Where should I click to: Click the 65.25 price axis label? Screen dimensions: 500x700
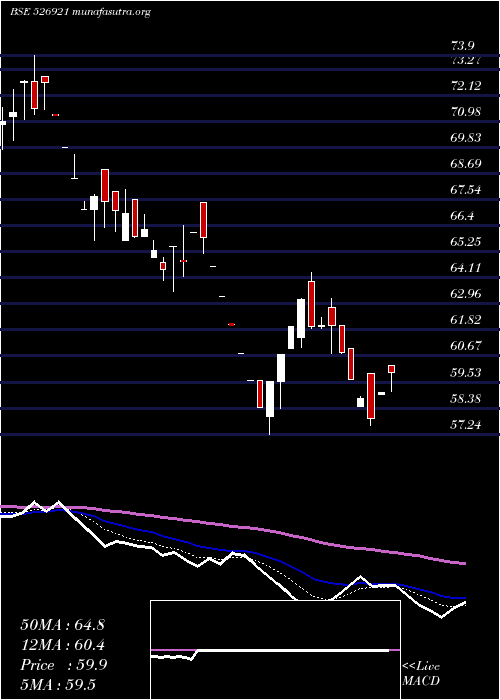click(466, 242)
